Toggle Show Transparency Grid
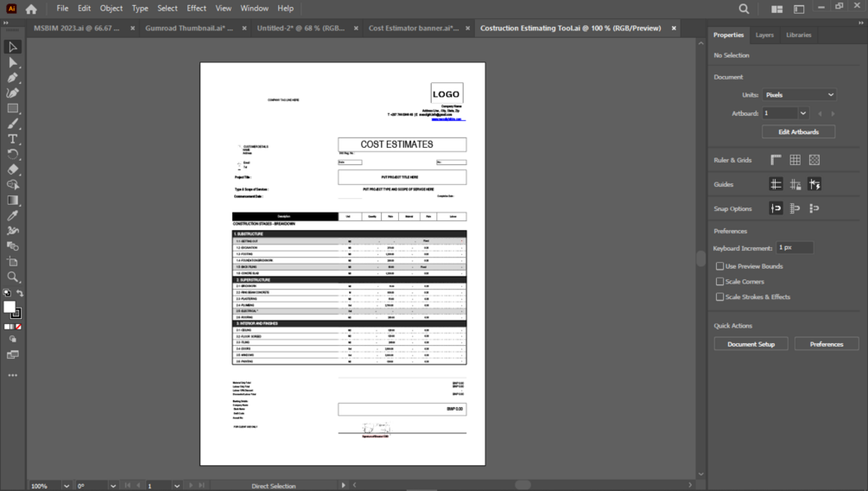This screenshot has height=491, width=868. pyautogui.click(x=814, y=160)
